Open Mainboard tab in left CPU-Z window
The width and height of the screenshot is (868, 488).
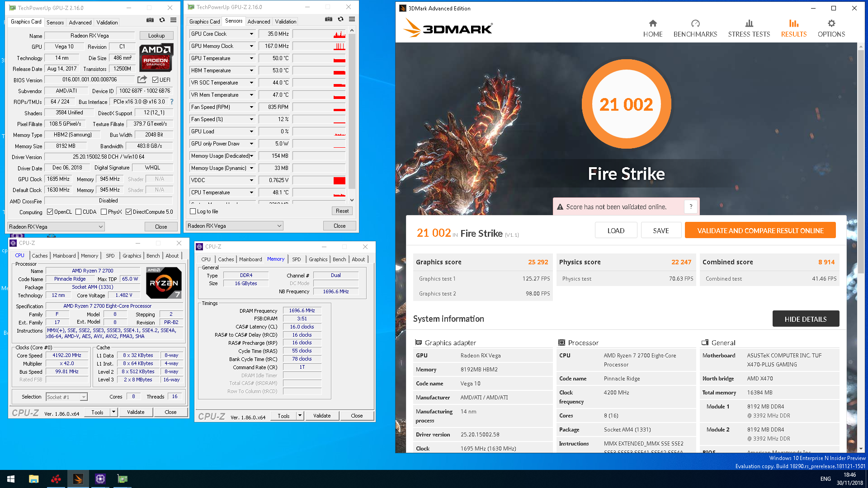tap(64, 256)
